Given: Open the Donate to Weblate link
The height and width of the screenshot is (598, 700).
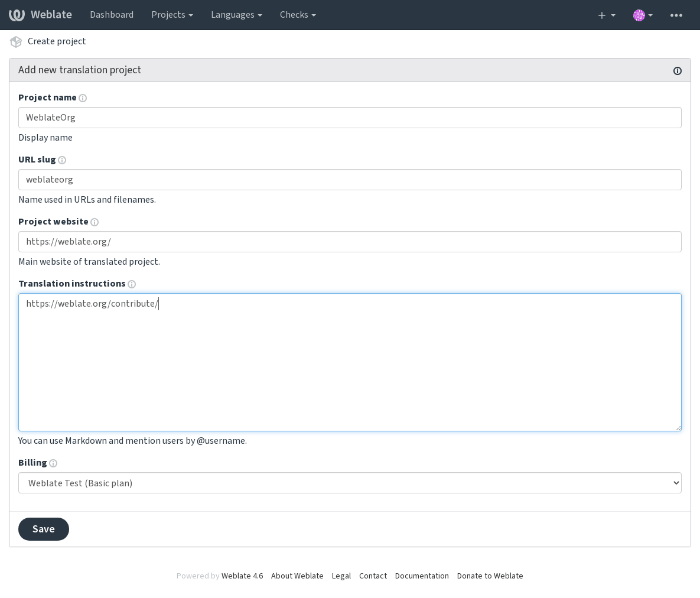Looking at the screenshot, I should [490, 576].
